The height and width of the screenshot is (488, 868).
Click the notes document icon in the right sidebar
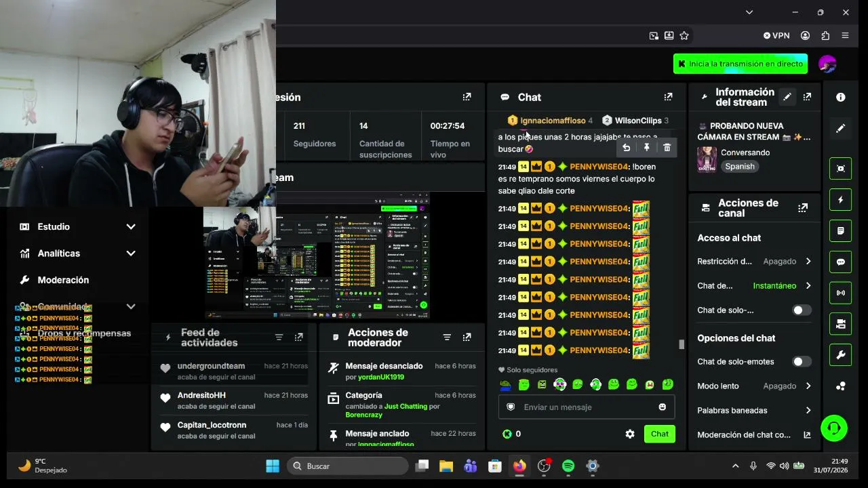click(841, 231)
